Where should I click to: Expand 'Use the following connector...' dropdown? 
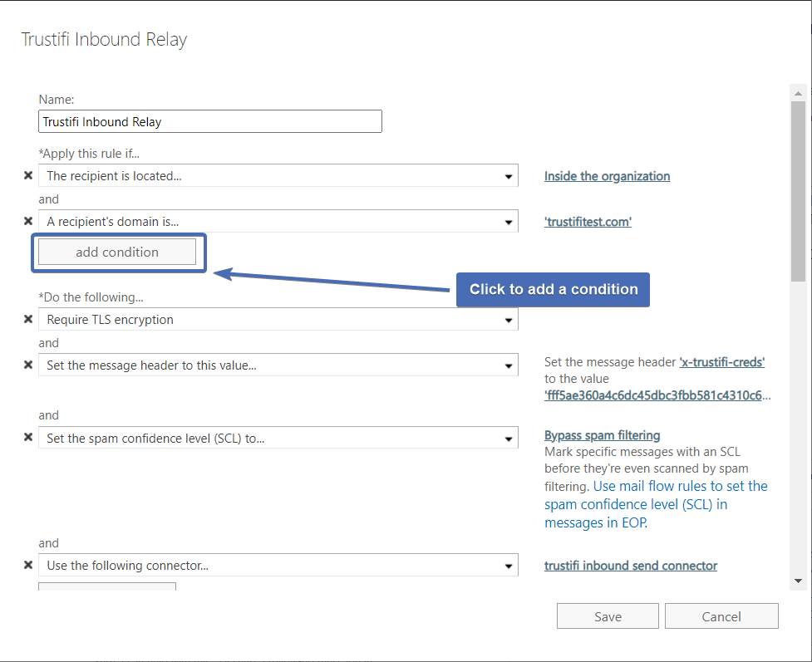click(x=278, y=565)
